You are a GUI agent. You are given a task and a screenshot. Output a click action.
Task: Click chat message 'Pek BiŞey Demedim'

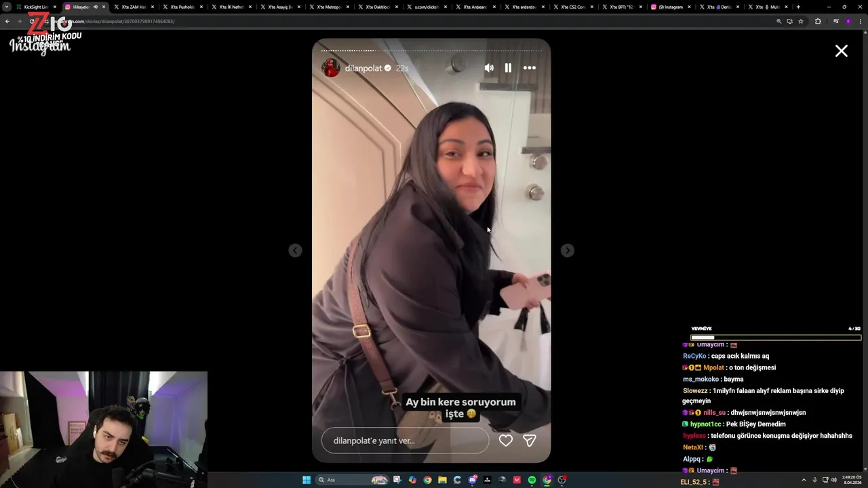756,424
